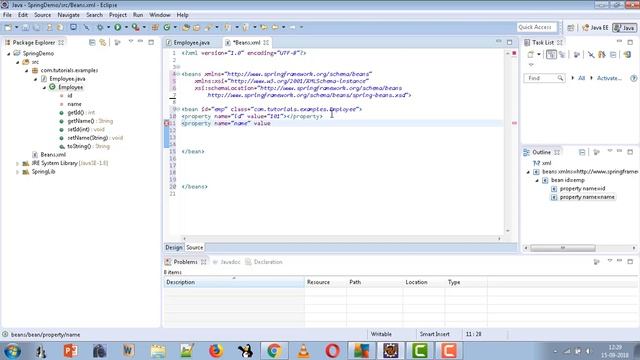Click Hide Completed Tasks icon in Task List
This screenshot has width=640, height=360.
(591, 55)
